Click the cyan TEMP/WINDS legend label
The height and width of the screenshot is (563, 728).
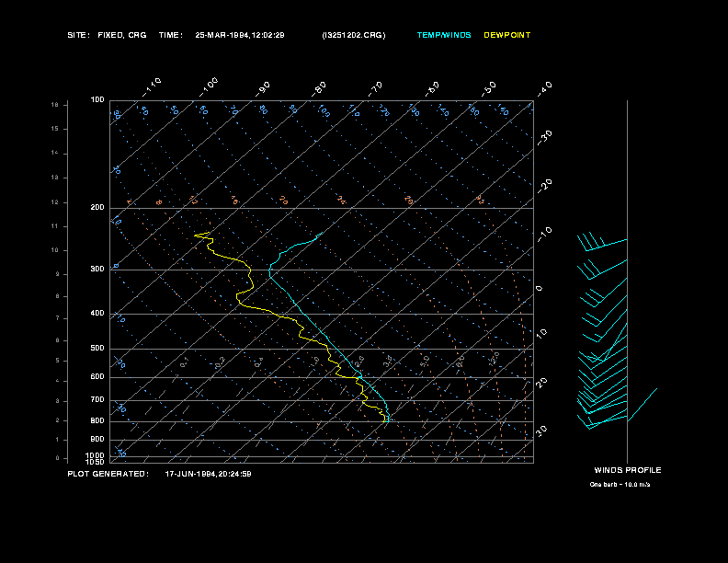coord(444,35)
